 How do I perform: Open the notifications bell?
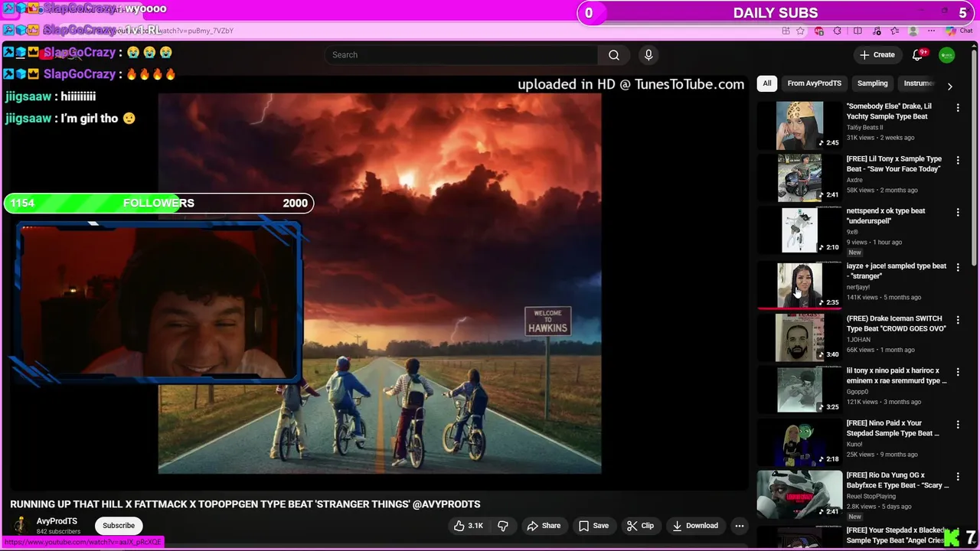point(917,55)
